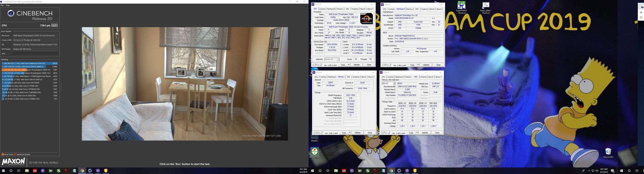
Task: Select the highlighted Threadripper 2950X ranking row
Action: pyautogui.click(x=30, y=70)
